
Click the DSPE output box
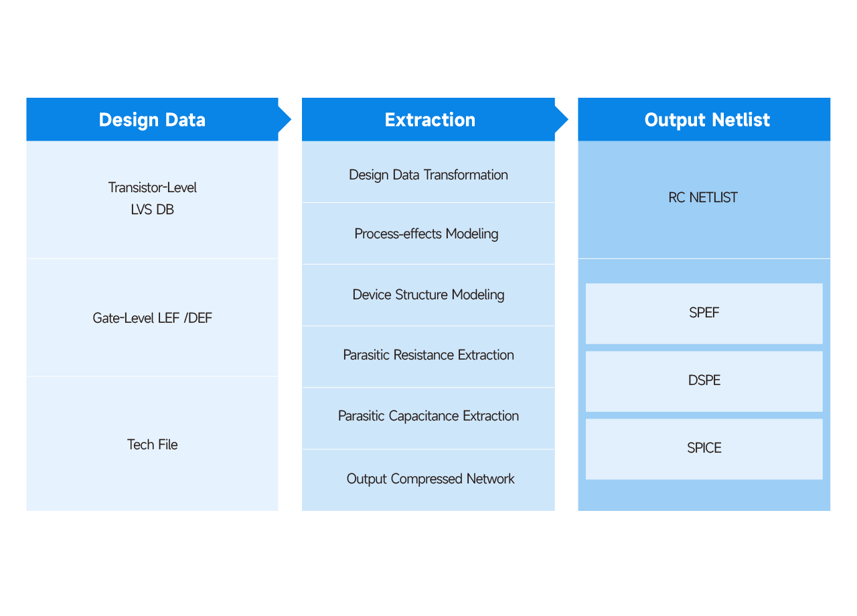click(x=704, y=381)
